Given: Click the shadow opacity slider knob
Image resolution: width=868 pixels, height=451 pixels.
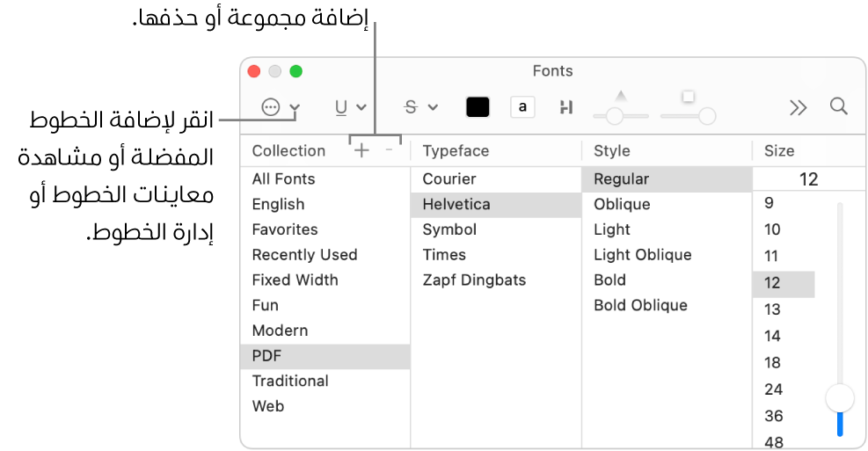Looking at the screenshot, I should 615,115.
